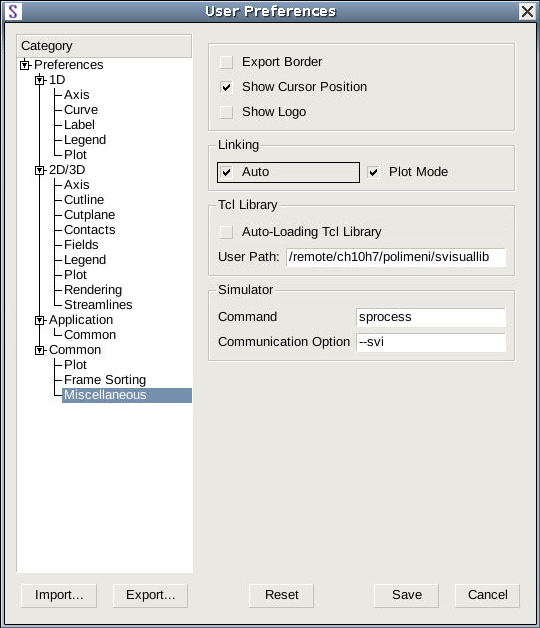Click the S application icon in title bar
Screen dimensions: 540x628
tap(13, 11)
